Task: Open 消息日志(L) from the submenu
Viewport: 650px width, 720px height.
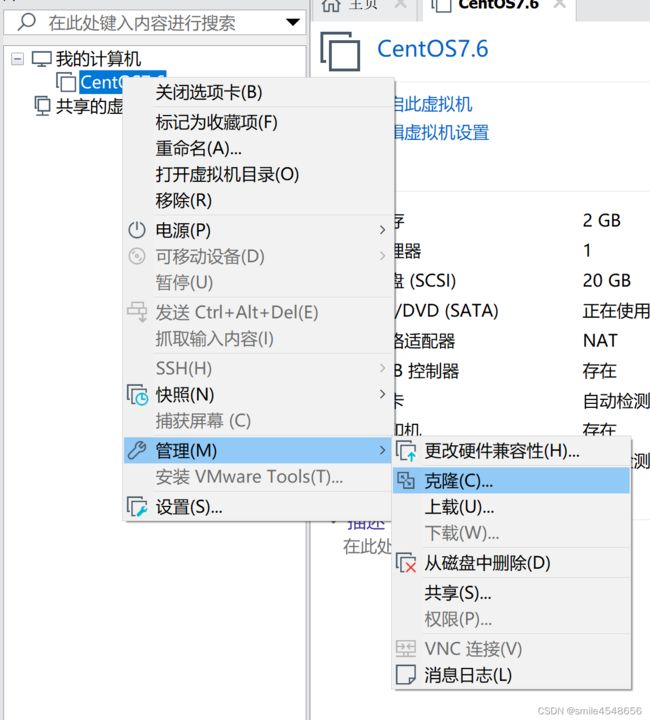Action: [511, 675]
